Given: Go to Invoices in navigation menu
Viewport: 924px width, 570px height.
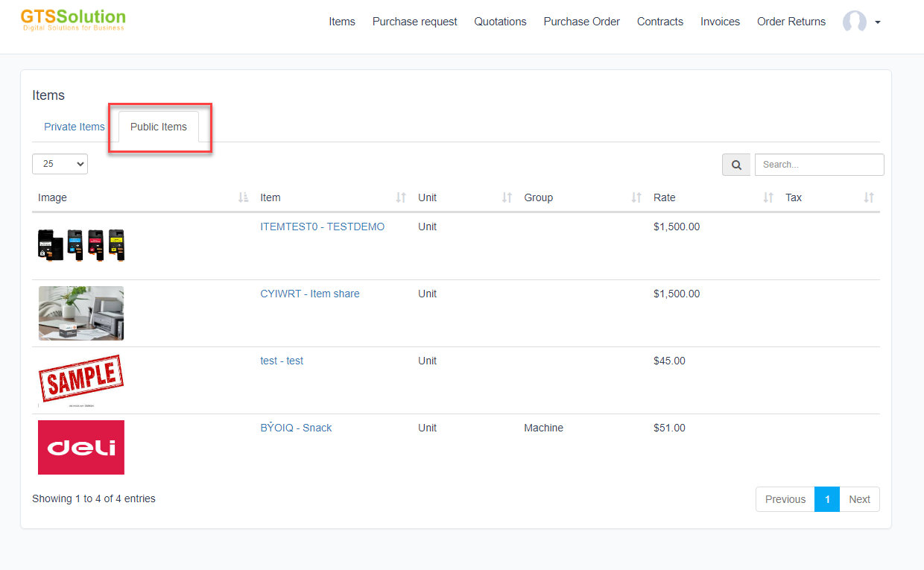Looking at the screenshot, I should (720, 22).
